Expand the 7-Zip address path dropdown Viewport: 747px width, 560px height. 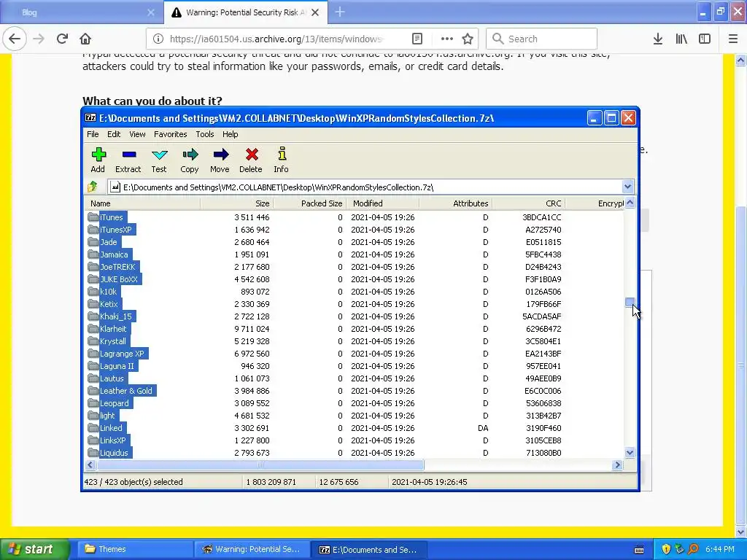[x=627, y=187]
